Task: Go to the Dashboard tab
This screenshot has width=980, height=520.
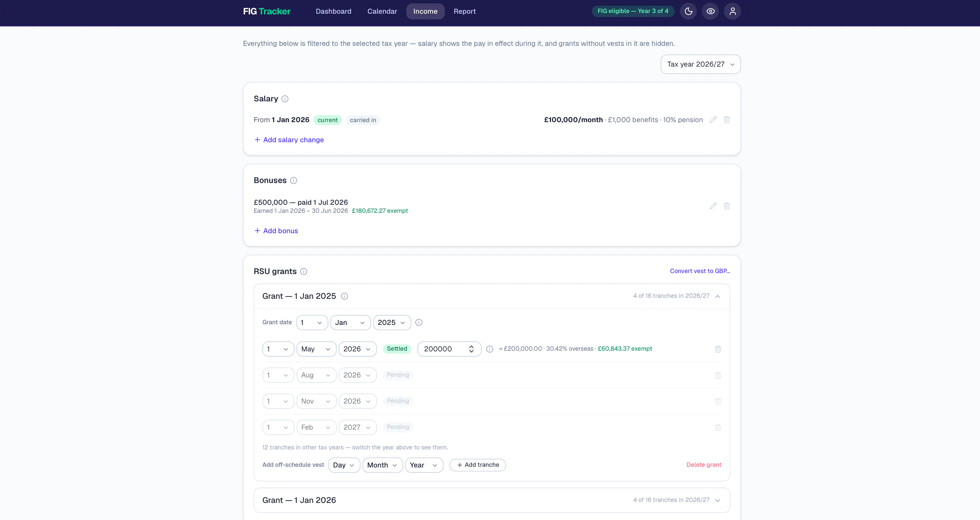Action: point(333,11)
